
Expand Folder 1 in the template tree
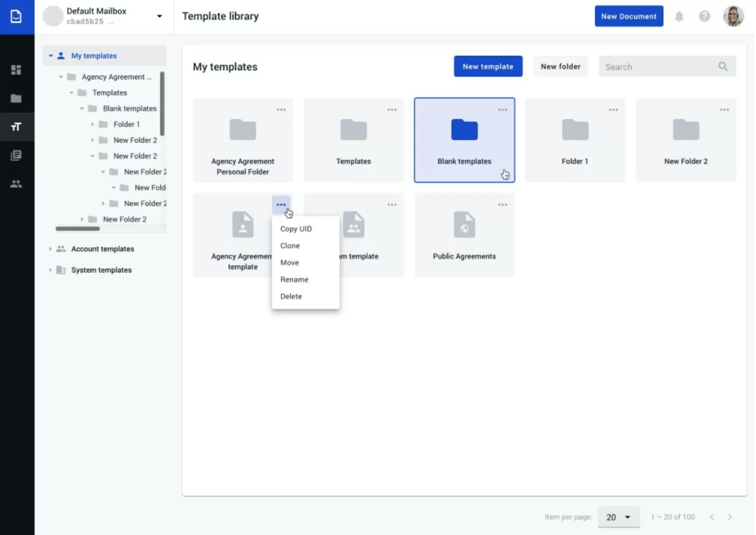coord(93,124)
